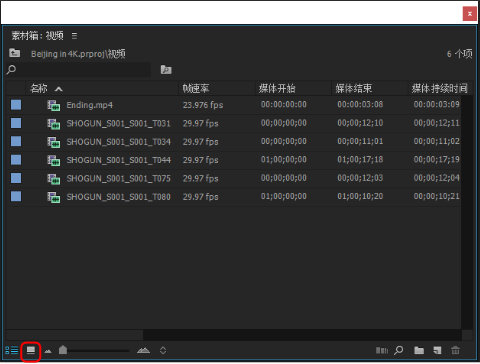Create a new bin
This screenshot has height=364, width=480.
(x=419, y=350)
